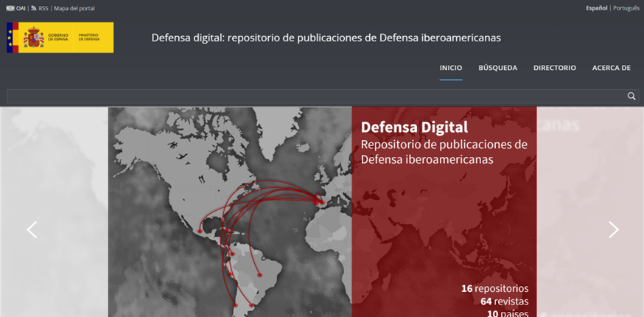Click the 16 repositorios statistic text
Screen dimensions: 644x317
click(494, 288)
